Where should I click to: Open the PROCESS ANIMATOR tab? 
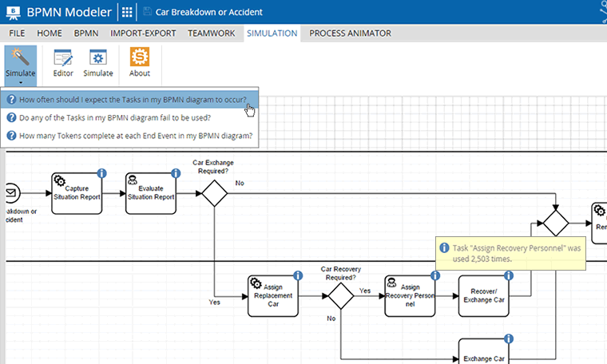pyautogui.click(x=350, y=34)
